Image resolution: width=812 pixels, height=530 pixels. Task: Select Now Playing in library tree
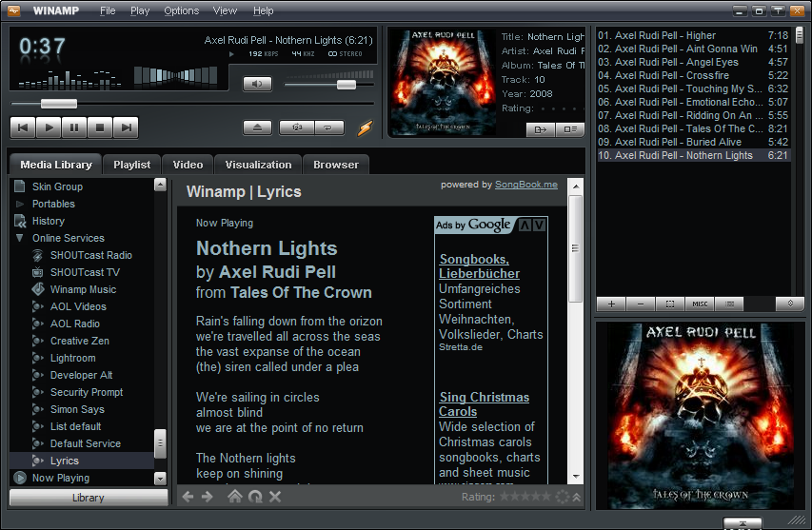click(x=61, y=478)
